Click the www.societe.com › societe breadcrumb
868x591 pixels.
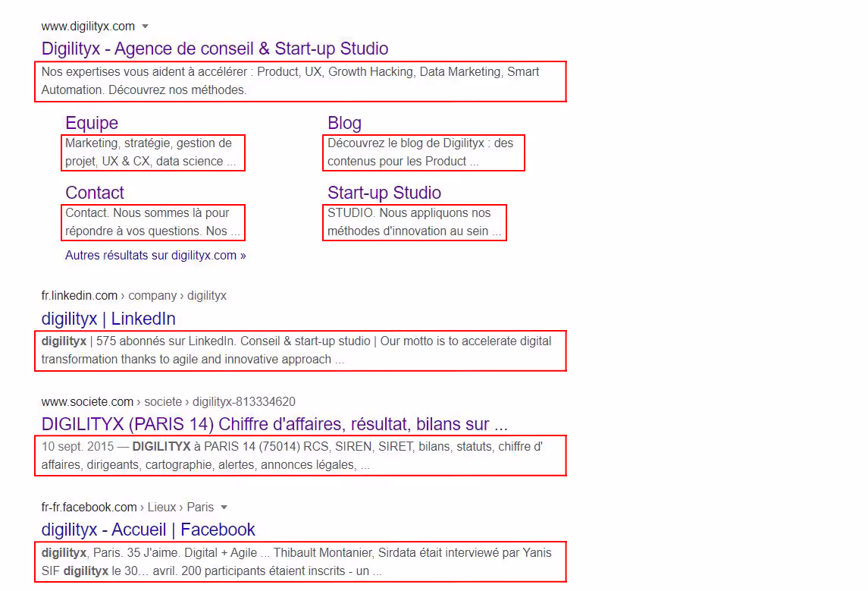pyautogui.click(x=168, y=401)
